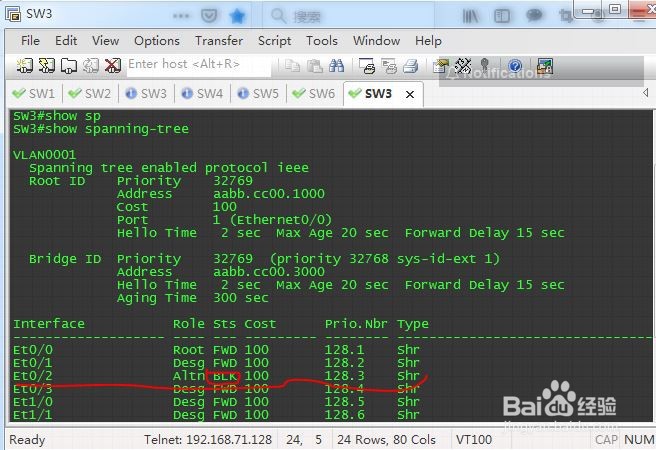
Task: Launch SecureFX from the toolbar icon
Action: point(545,66)
